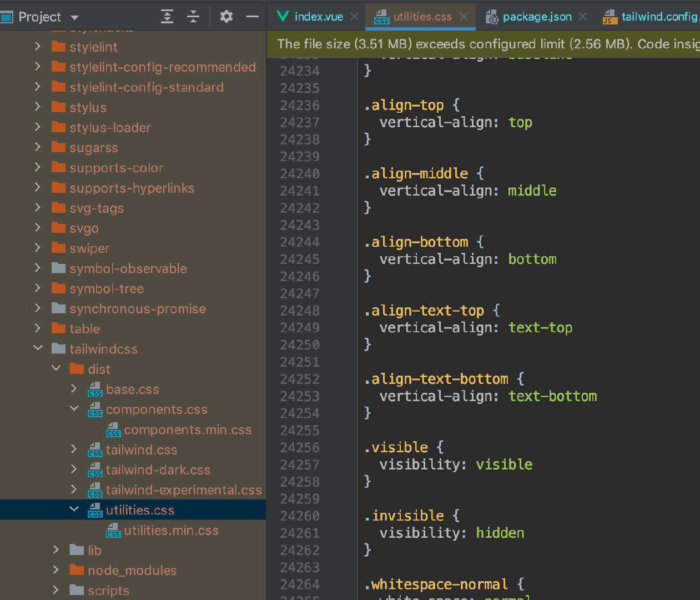Click line number 24256 in gutter
This screenshot has height=600, width=700.
pos(300,447)
